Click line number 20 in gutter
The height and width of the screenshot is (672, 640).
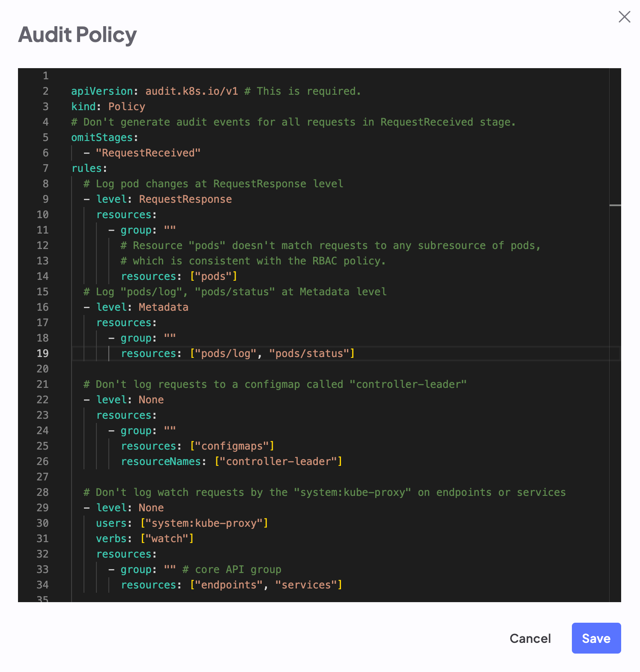[42, 369]
